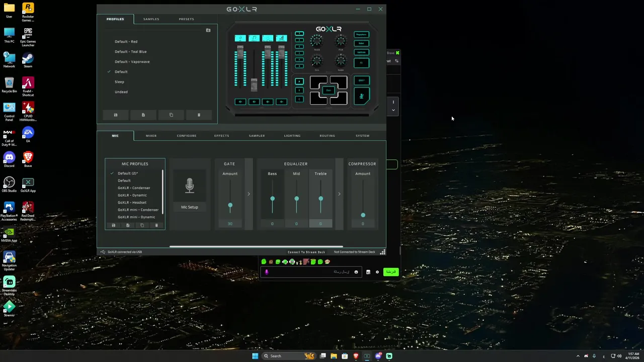Select the 'Default - Vaporwave' profile
Screen dimensions: 644x362
point(132,62)
